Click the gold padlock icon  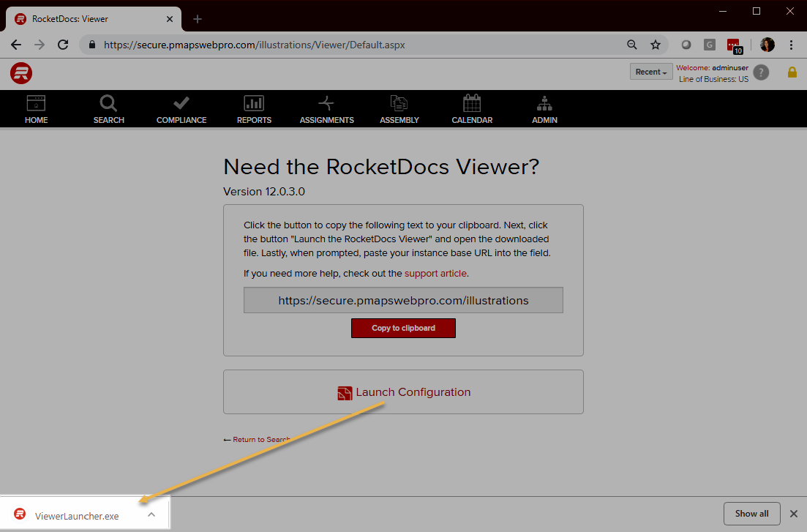coord(792,72)
